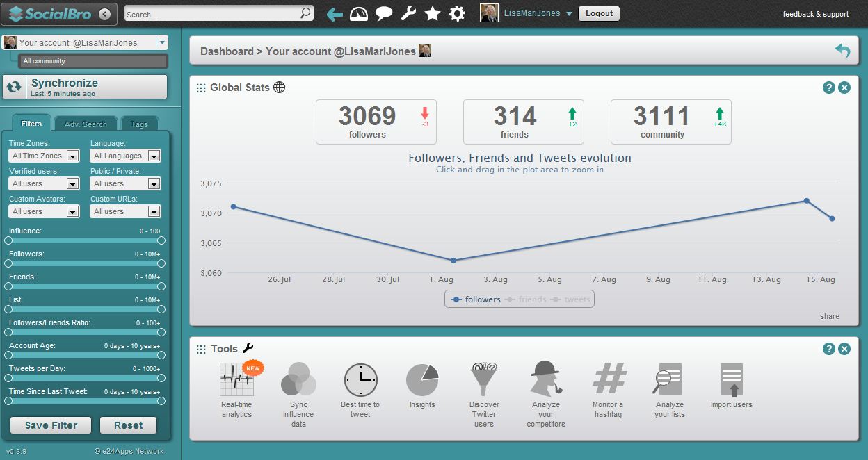
Task: Click the SocialBro logo
Action: tap(49, 13)
